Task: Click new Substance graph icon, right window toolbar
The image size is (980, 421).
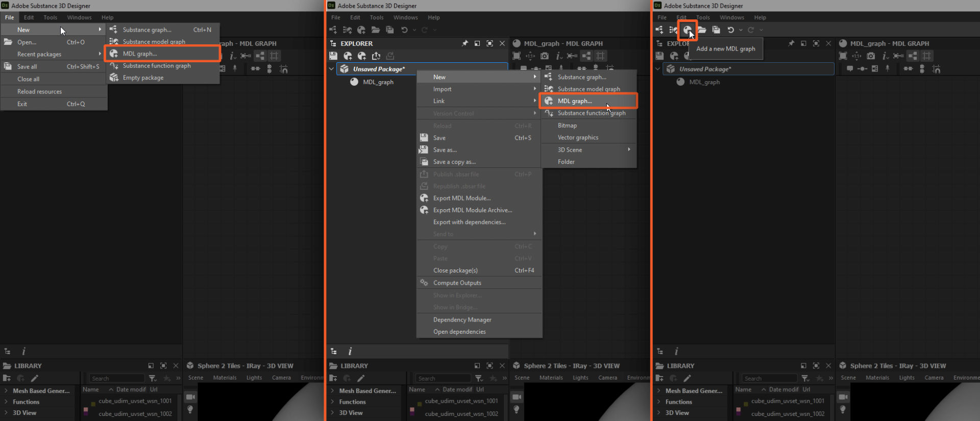Action: pos(659,30)
